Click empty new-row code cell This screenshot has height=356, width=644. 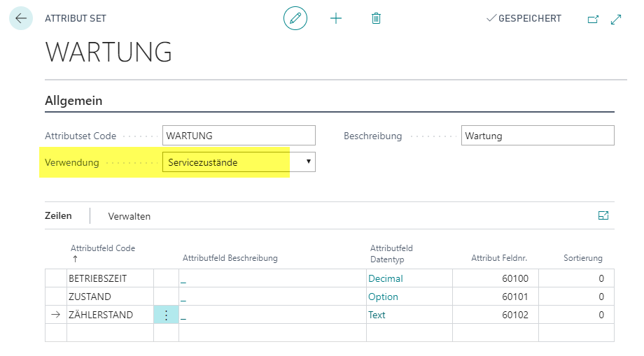[x=110, y=333]
